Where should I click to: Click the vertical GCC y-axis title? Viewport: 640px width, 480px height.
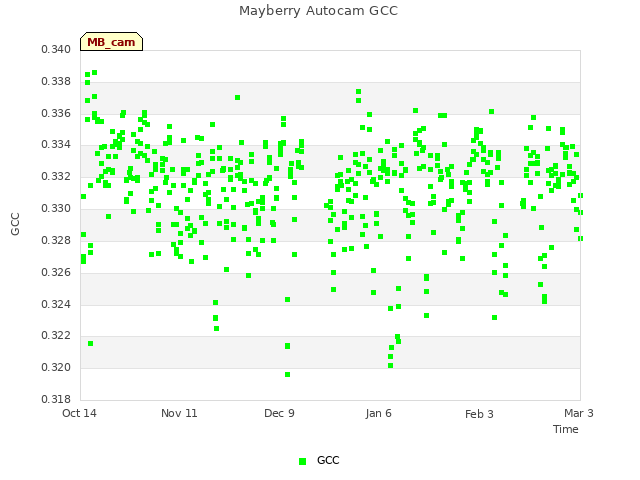[15, 224]
